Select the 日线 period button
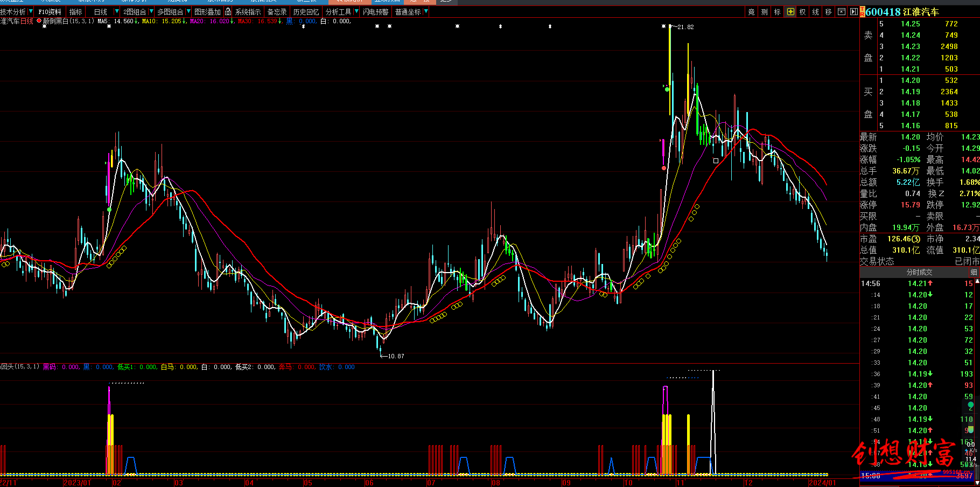The width and height of the screenshot is (980, 487). click(101, 12)
